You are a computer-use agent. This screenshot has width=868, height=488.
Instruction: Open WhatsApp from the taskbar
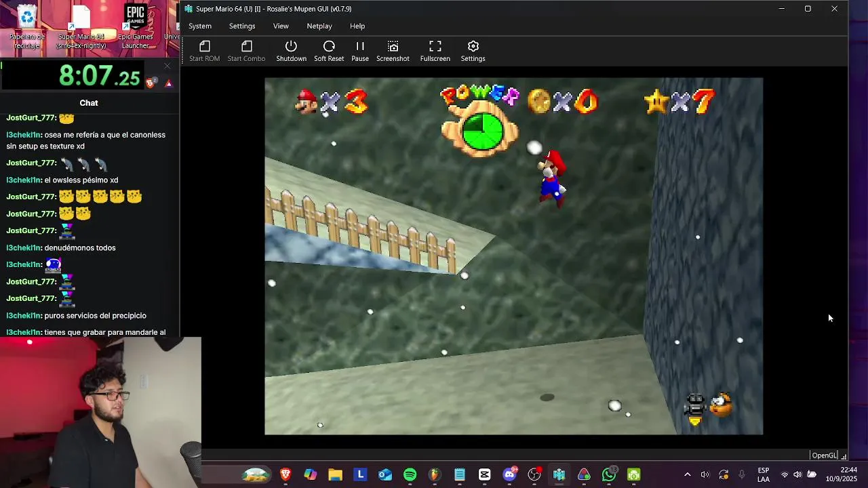[x=609, y=474]
